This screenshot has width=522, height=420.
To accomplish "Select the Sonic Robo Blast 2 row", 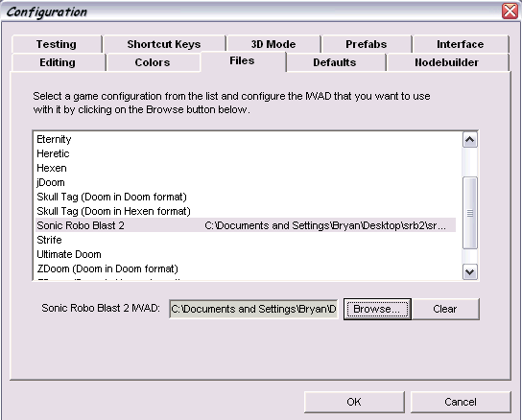I will click(246, 225).
